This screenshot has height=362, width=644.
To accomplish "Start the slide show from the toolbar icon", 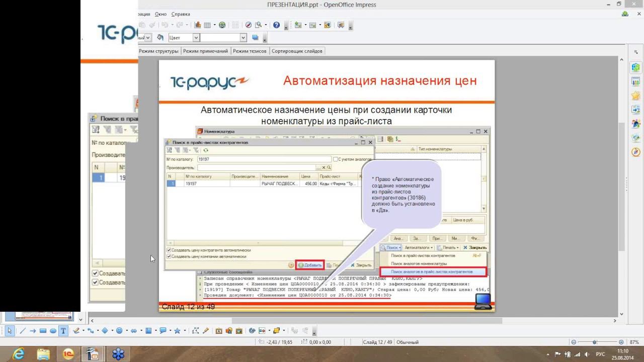I will click(341, 25).
